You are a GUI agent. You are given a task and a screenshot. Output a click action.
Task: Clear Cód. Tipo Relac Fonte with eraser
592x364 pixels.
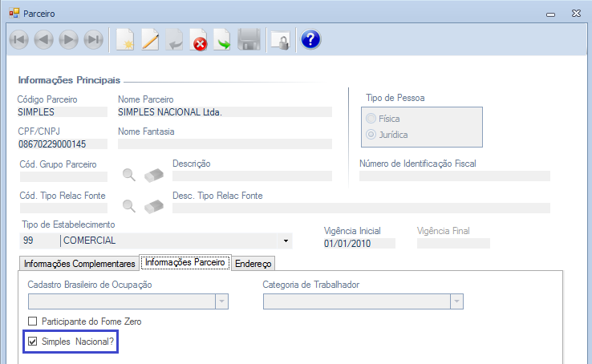coord(154,206)
